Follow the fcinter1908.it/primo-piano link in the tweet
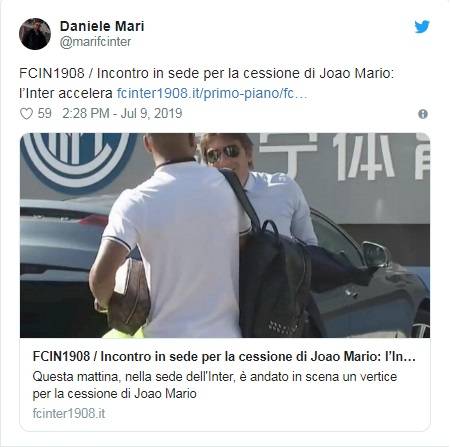 (212, 93)
